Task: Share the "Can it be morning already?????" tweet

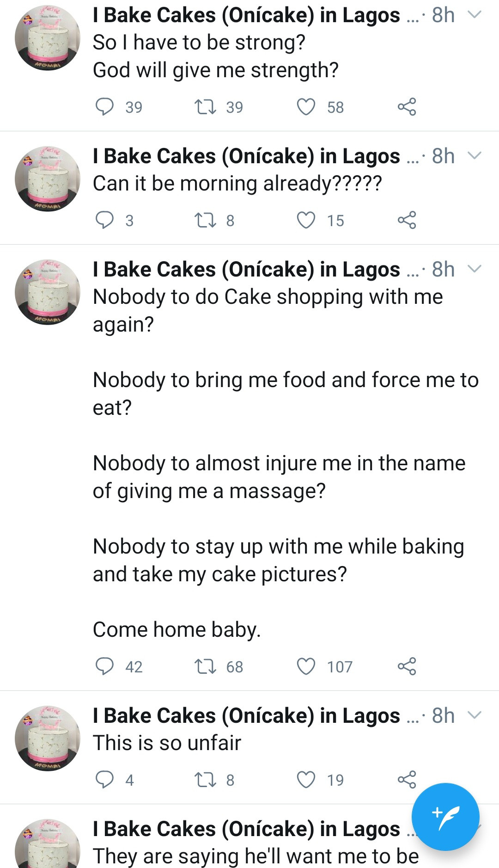Action: [x=407, y=220]
